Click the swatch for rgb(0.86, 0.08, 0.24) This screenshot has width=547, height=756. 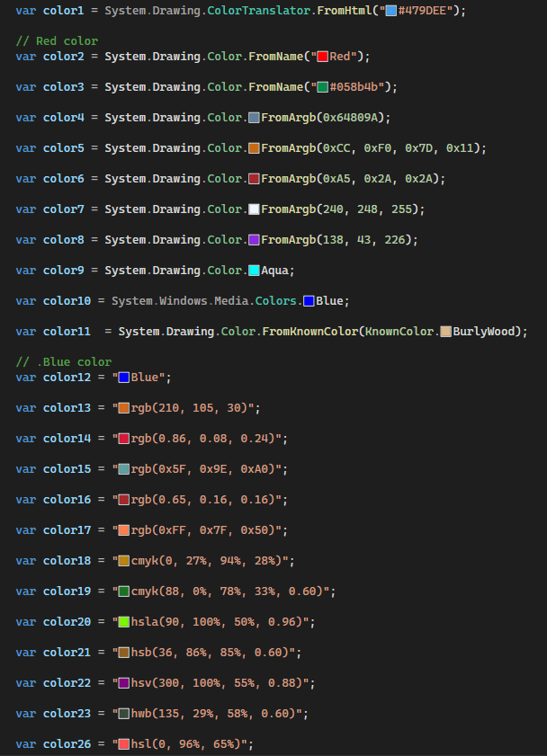(124, 439)
